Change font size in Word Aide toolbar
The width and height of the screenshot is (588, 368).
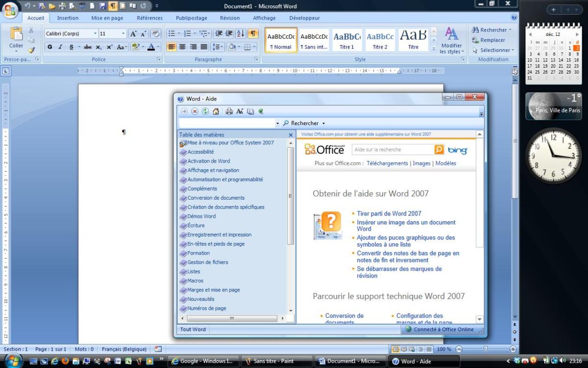240,111
